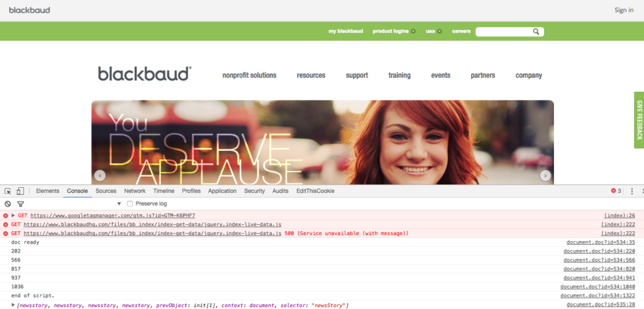Open the support menu
This screenshot has width=644, height=309.
tap(357, 75)
